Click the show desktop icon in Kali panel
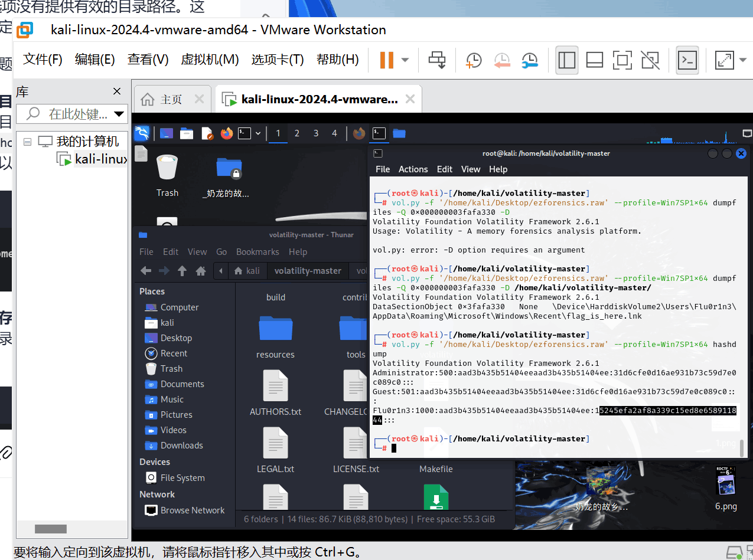 click(167, 133)
